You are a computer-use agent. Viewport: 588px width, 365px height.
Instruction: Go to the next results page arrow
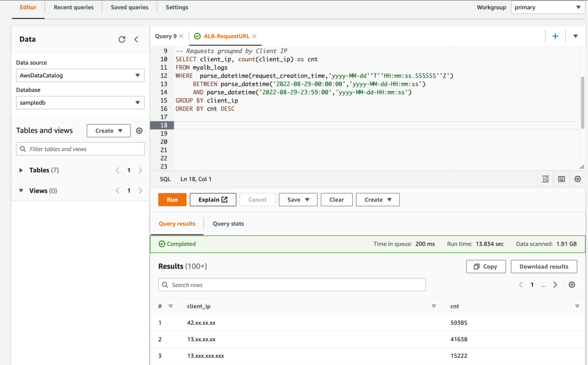pos(555,285)
